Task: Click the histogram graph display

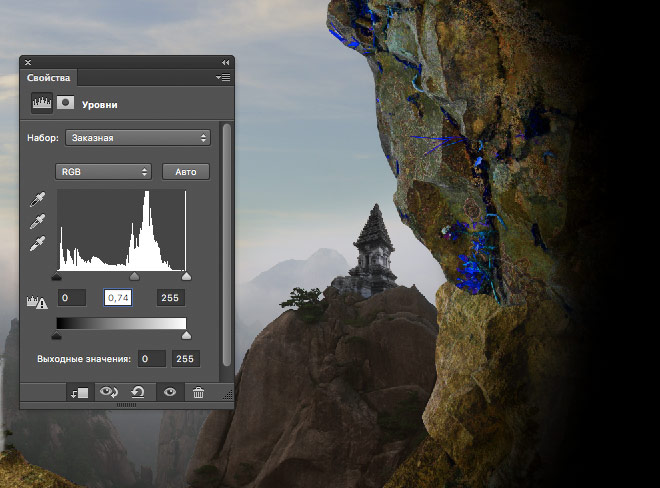Action: (121, 230)
